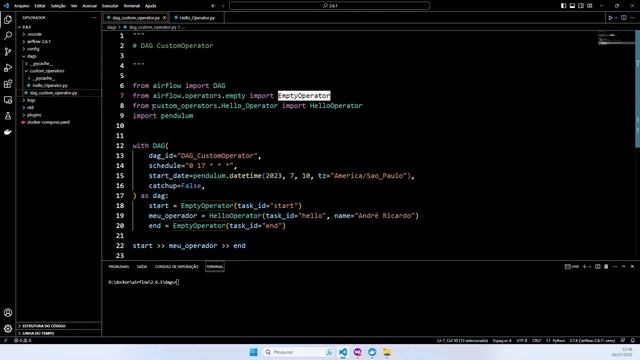Switch to the Problemas panel tab
The width and height of the screenshot is (640, 360).
tap(119, 267)
